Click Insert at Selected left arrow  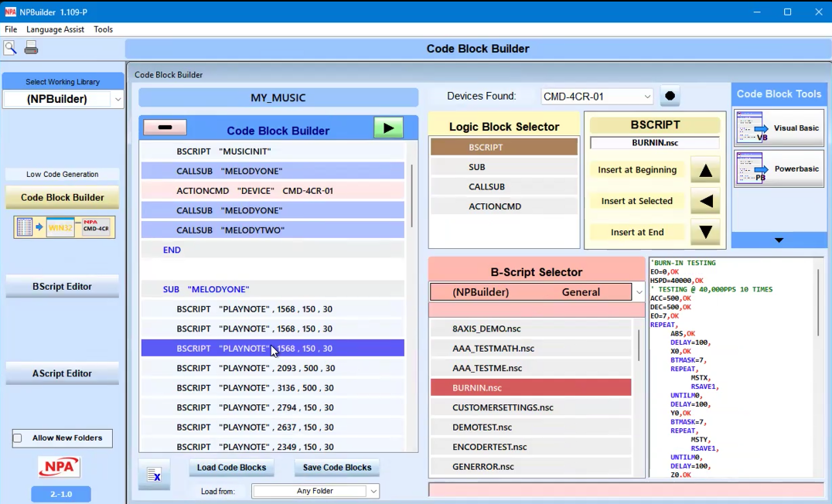coord(705,201)
